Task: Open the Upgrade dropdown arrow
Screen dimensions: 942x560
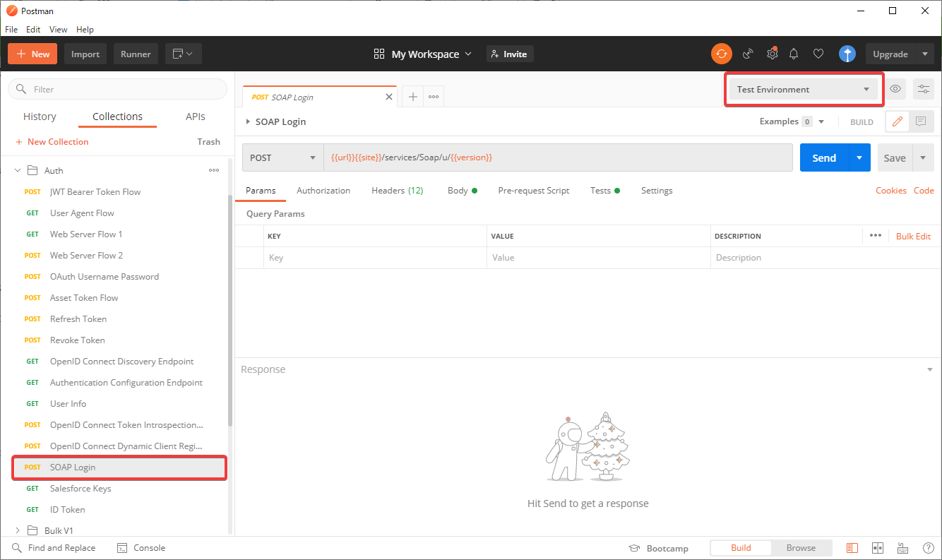Action: click(925, 54)
